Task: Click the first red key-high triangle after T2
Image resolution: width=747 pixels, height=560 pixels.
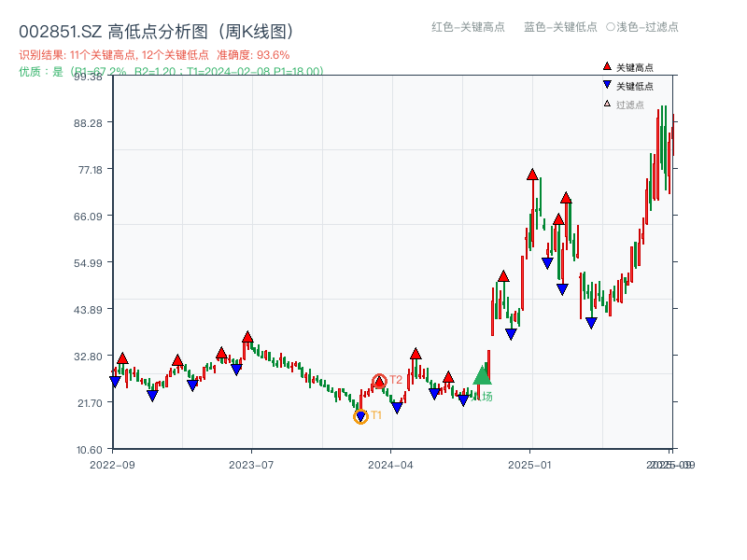Action: pyautogui.click(x=416, y=354)
